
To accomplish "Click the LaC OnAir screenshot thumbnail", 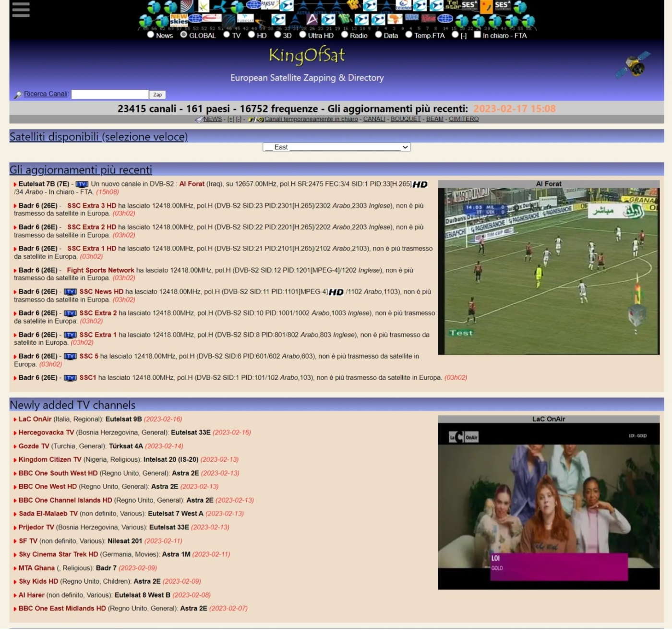I will [x=549, y=506].
